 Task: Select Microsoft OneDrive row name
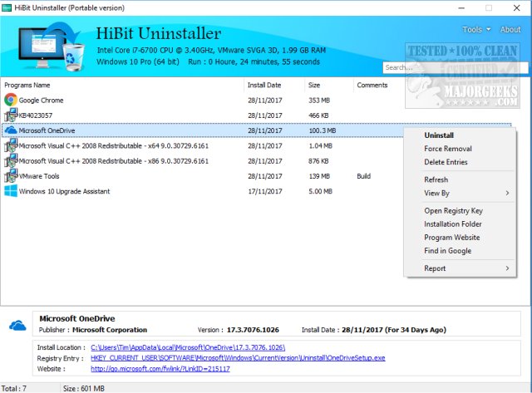[47, 130]
